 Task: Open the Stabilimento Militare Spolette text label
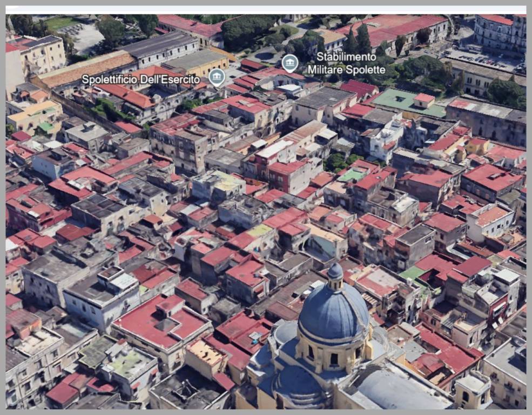tap(346, 63)
